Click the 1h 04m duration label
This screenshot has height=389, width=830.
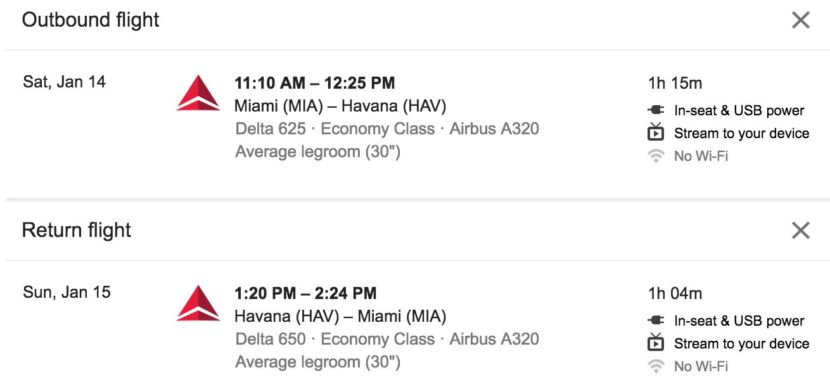coord(675,293)
